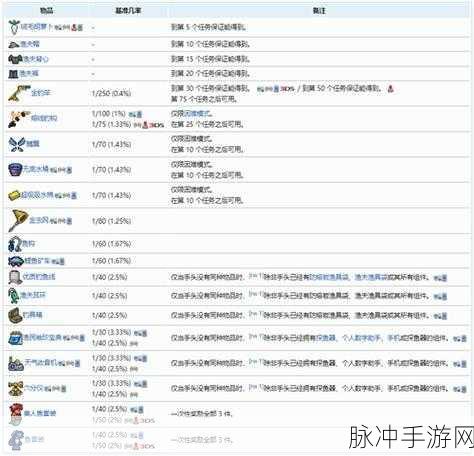Screen dimensions: 474x456
Task: Click the Golden Fishing Rod icon
Action: click(19, 93)
